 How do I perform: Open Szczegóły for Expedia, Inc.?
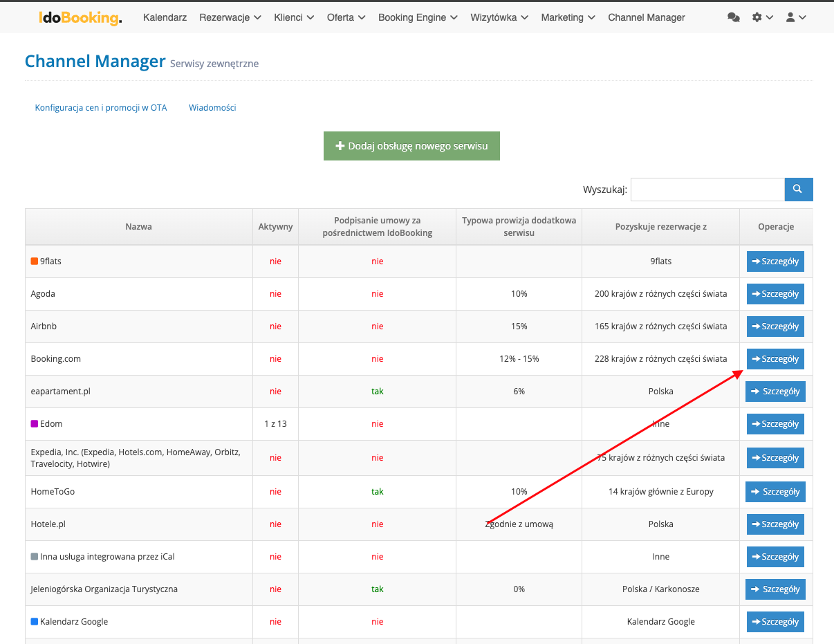pyautogui.click(x=775, y=458)
